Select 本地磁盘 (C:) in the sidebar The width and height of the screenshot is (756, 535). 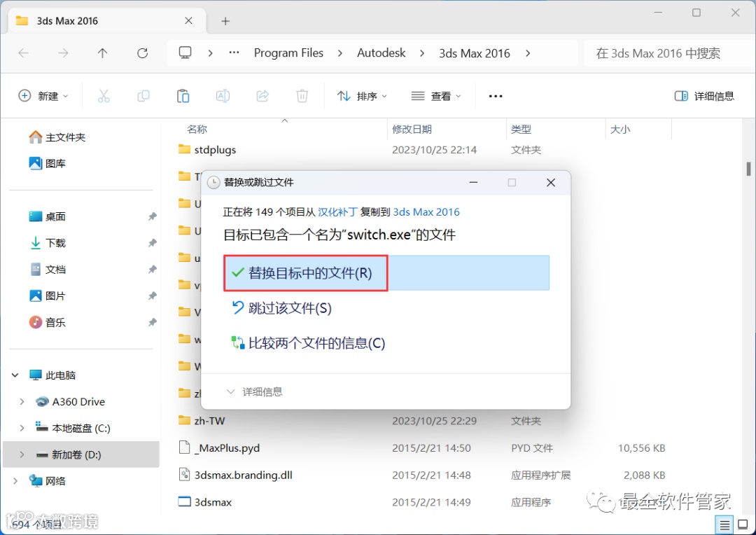coord(73,428)
